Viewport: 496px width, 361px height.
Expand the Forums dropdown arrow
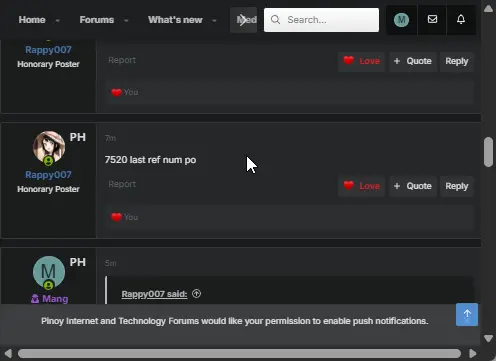pyautogui.click(x=126, y=21)
